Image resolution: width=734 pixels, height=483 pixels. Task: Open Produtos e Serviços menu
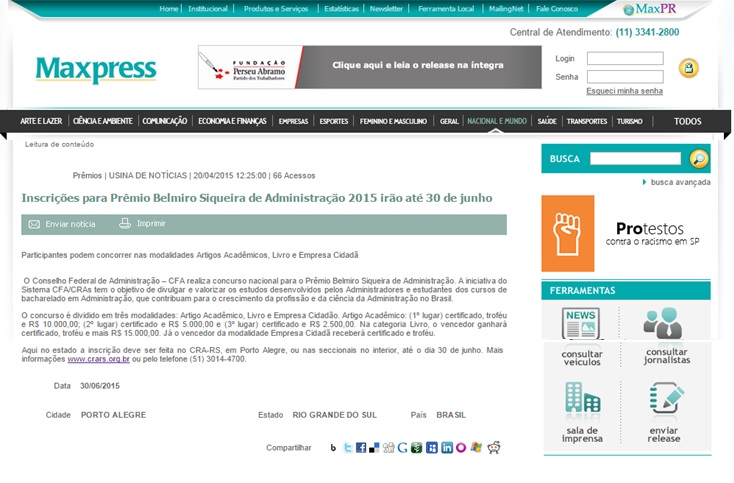pyautogui.click(x=276, y=8)
